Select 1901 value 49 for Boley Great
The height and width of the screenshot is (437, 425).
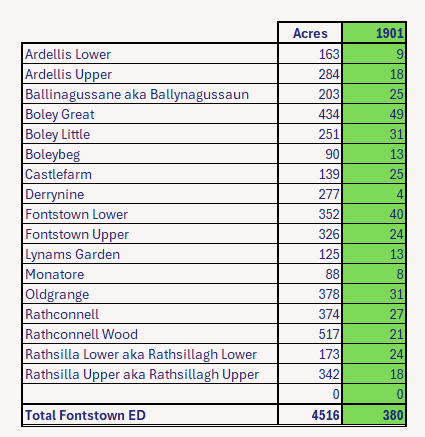pos(374,114)
